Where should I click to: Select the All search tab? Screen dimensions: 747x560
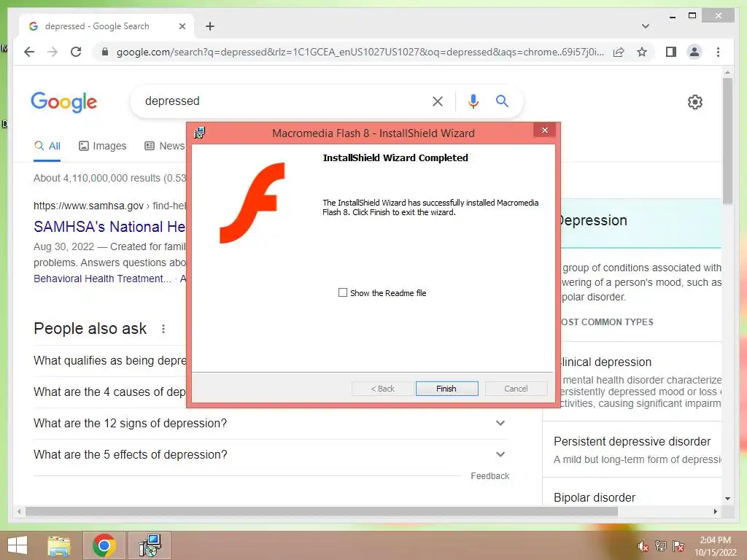pos(47,146)
